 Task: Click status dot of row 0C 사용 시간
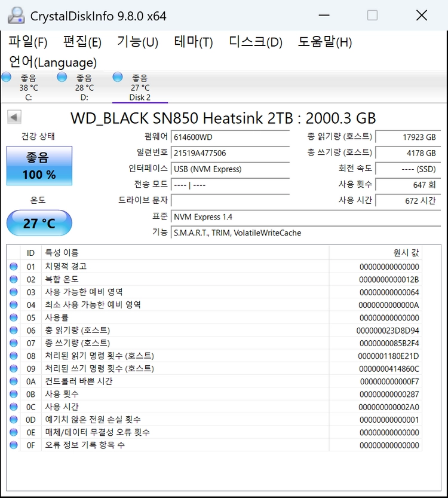(14, 407)
